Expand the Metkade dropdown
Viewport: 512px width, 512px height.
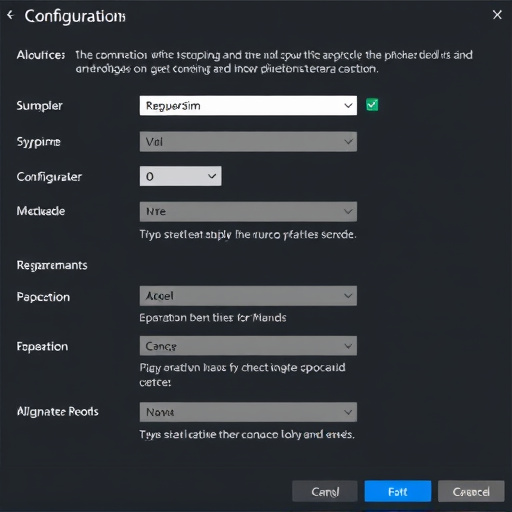point(248,211)
